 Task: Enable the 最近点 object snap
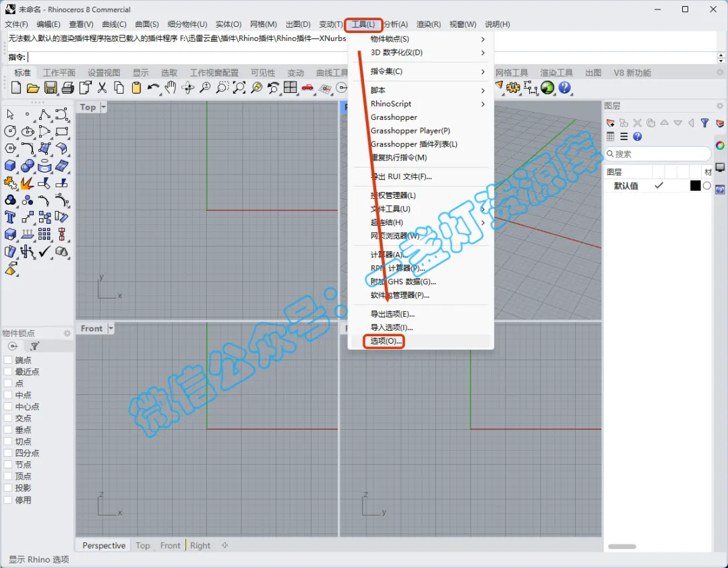tap(8, 372)
